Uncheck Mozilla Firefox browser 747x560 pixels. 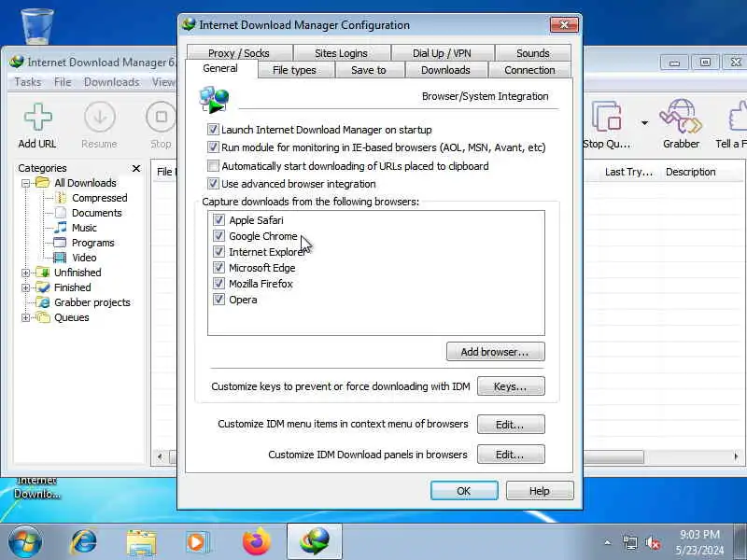coord(218,284)
